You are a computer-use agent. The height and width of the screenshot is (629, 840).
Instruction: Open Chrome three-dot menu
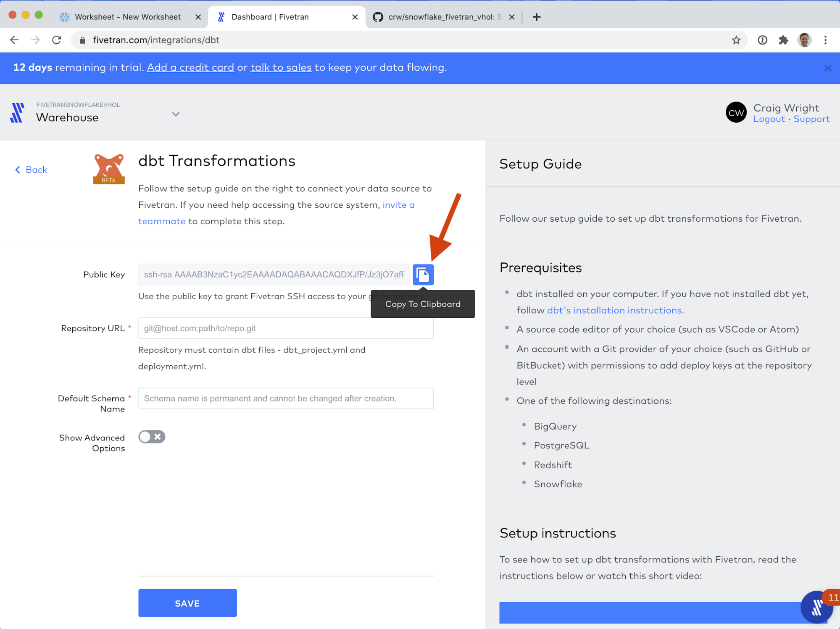(825, 40)
